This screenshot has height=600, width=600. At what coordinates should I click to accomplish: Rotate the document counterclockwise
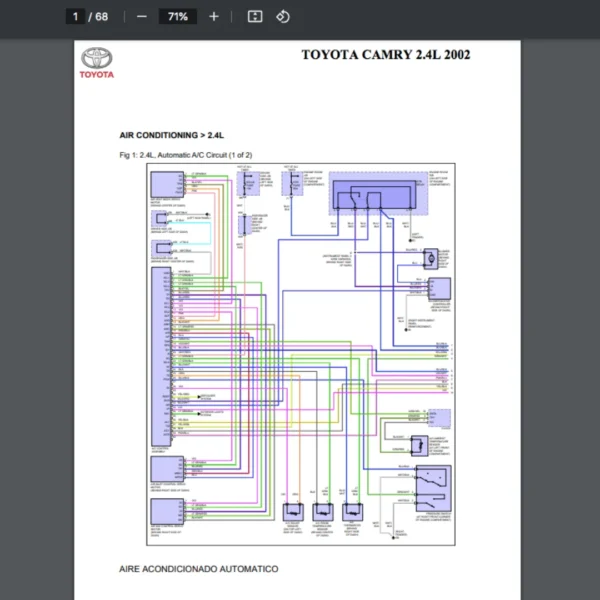283,17
